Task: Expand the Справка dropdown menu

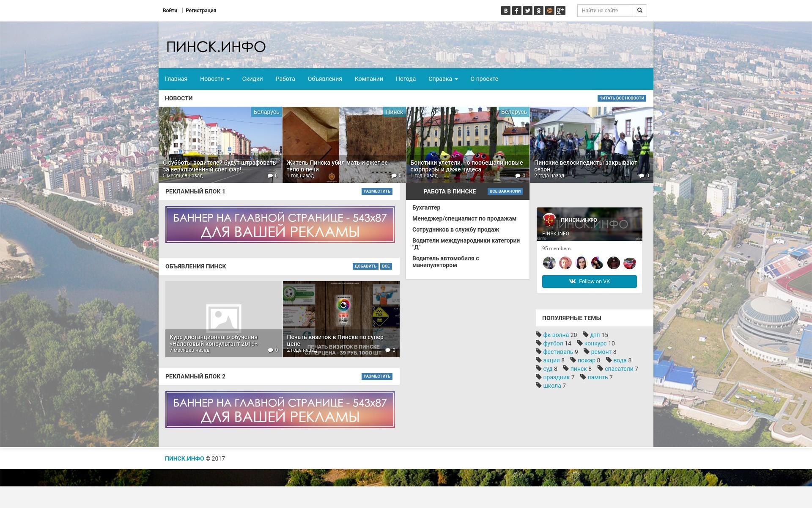Action: (x=443, y=79)
